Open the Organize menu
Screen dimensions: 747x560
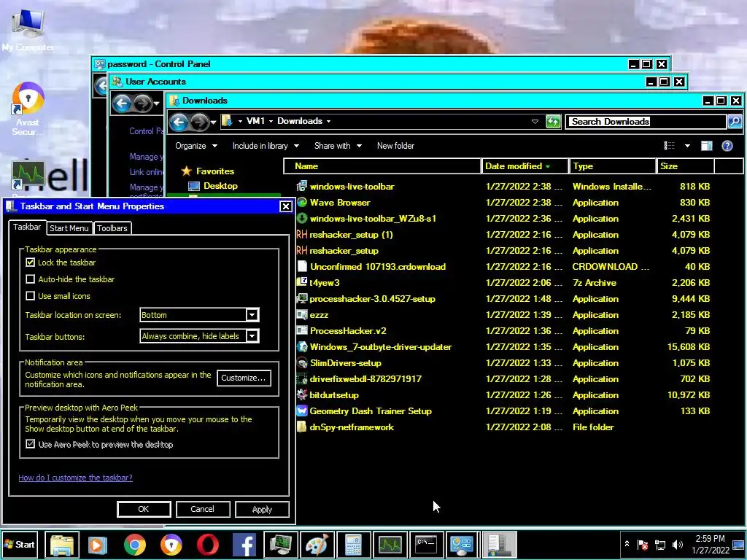196,146
